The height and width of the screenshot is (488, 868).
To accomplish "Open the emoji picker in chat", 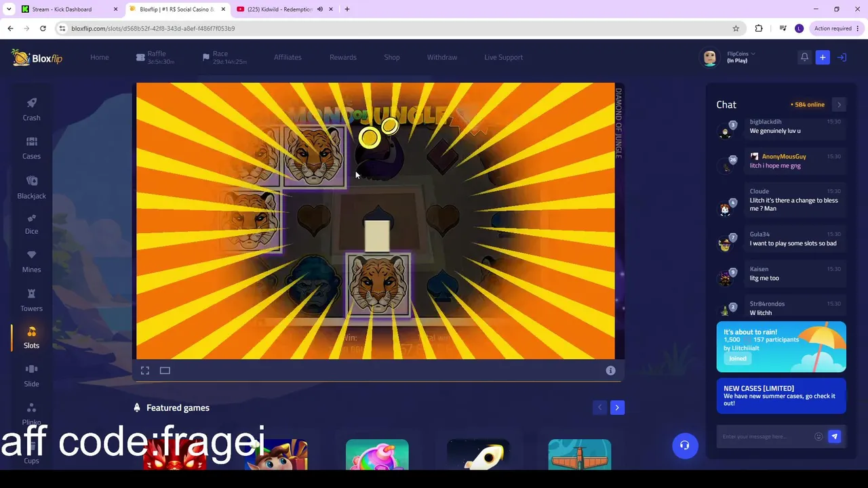I will (818, 436).
